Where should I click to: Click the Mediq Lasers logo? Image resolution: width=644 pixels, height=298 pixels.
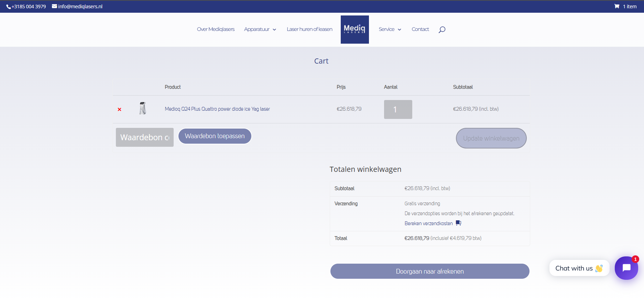pos(354,30)
